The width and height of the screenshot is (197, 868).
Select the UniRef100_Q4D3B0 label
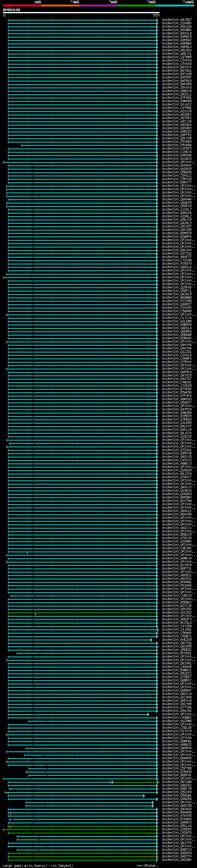pos(177,860)
